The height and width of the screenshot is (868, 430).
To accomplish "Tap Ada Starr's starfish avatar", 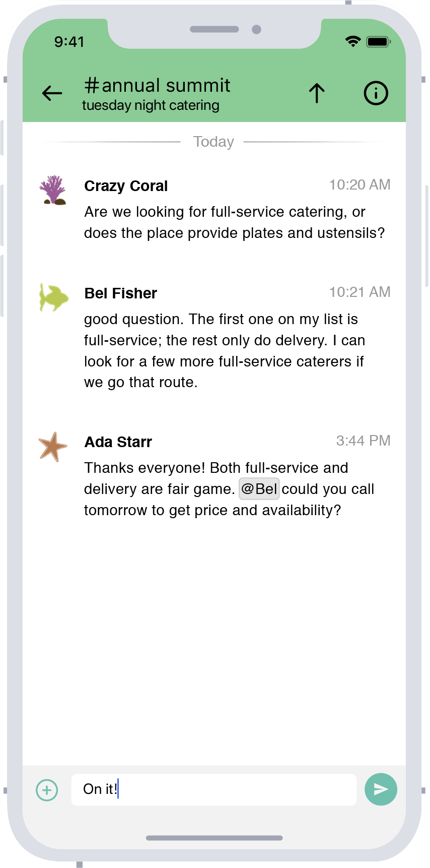I will pyautogui.click(x=52, y=447).
